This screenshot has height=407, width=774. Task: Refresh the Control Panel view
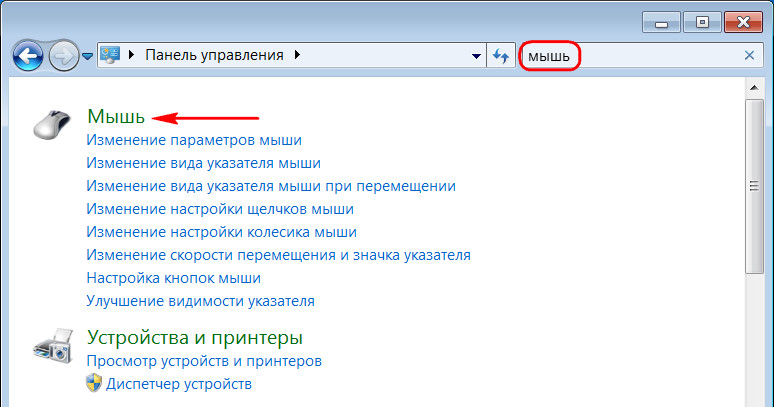point(501,56)
